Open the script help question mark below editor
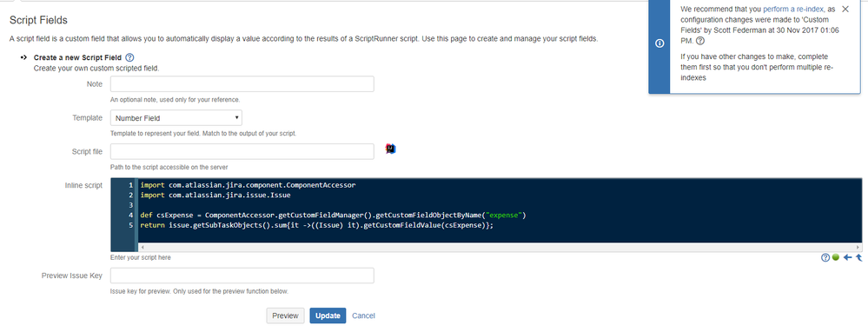This screenshot has width=868, height=332. [x=825, y=257]
